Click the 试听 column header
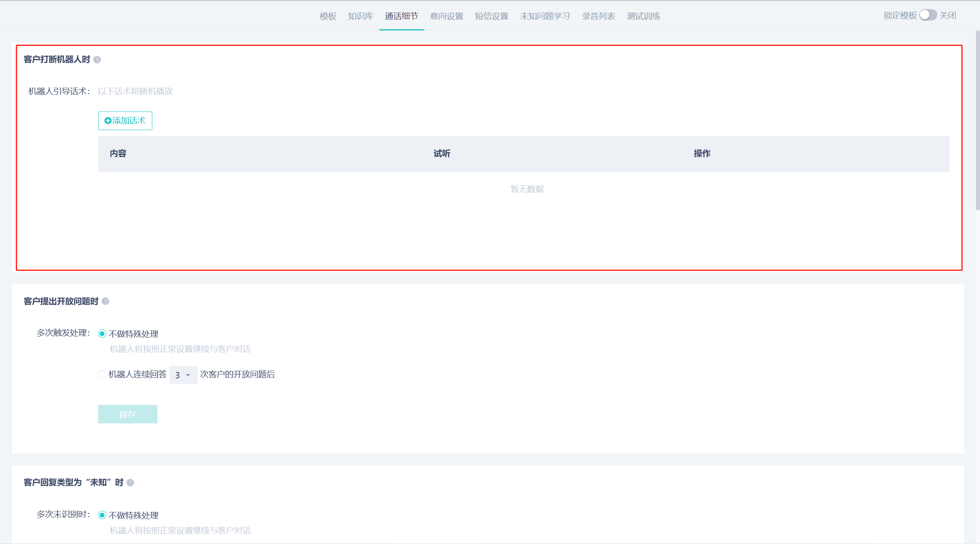The height and width of the screenshot is (544, 980). 442,153
